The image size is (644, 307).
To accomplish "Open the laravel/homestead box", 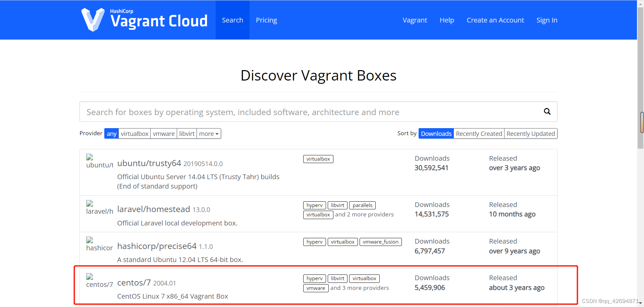I will 154,209.
